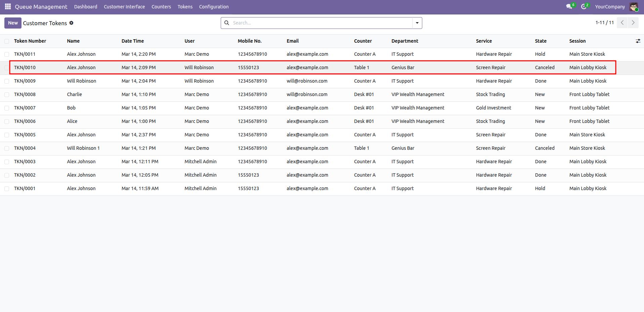644x312 pixels.
Task: Open the Counters menu
Action: [161, 7]
